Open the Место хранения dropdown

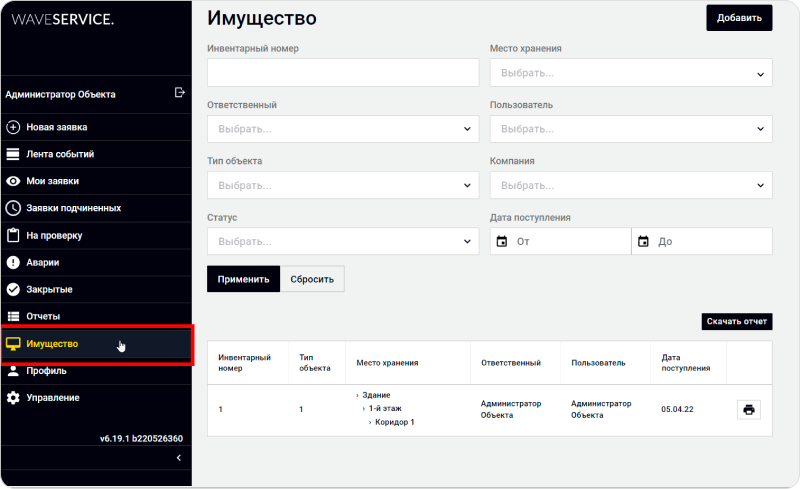coord(630,73)
